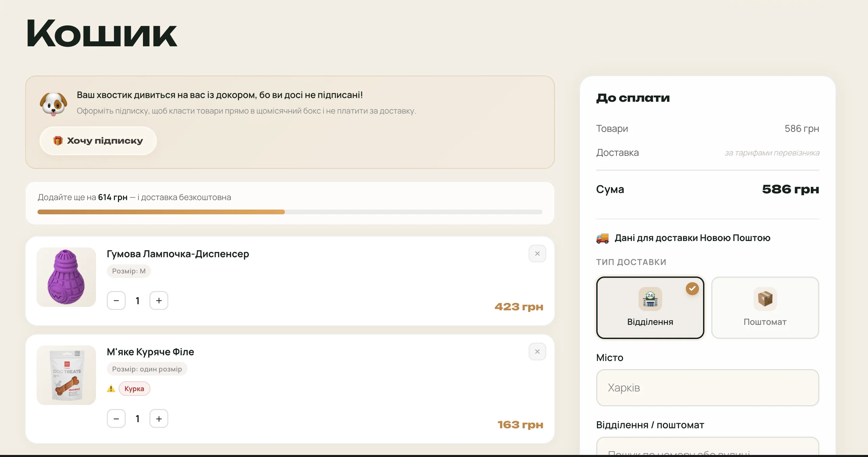Open Гумова Лампочка-Диспенсер product title
Screen dimensions: 868x457
tap(178, 254)
